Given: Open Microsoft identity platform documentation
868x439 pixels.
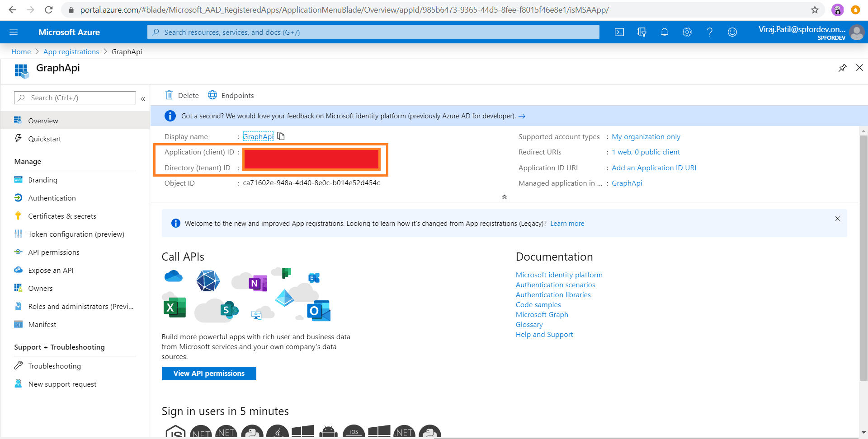Looking at the screenshot, I should [559, 275].
